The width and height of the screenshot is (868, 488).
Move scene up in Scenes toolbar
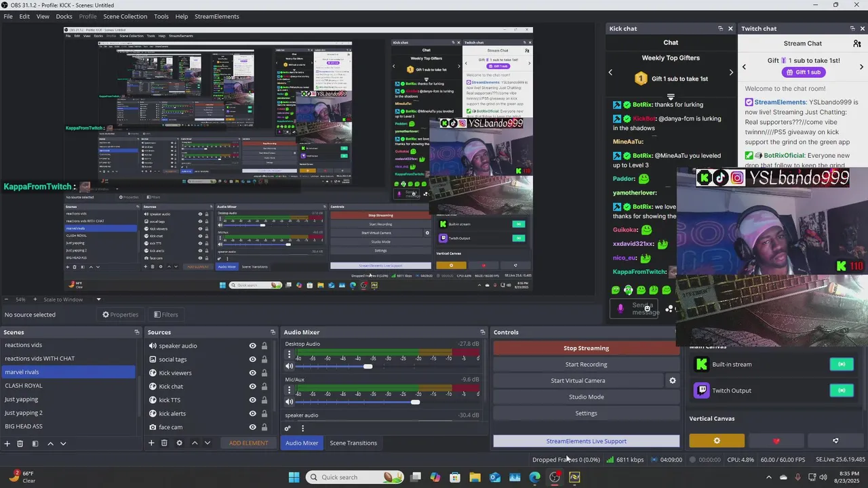tap(50, 443)
